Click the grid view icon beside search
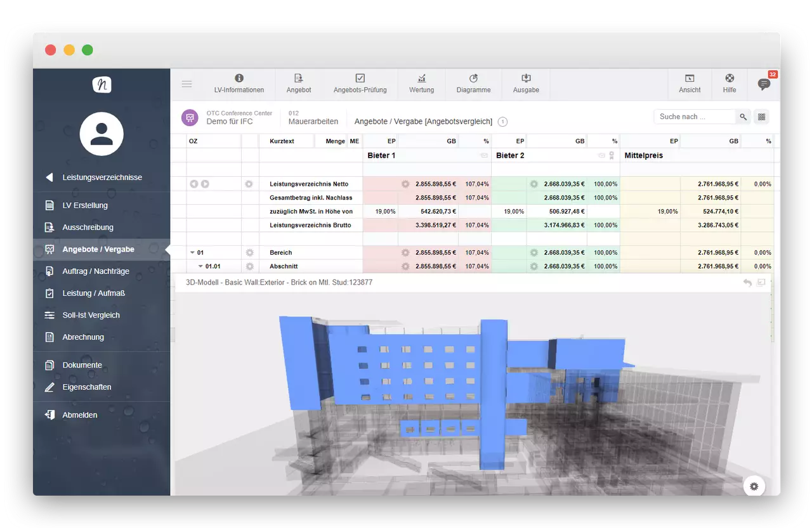812x528 pixels. click(x=762, y=117)
